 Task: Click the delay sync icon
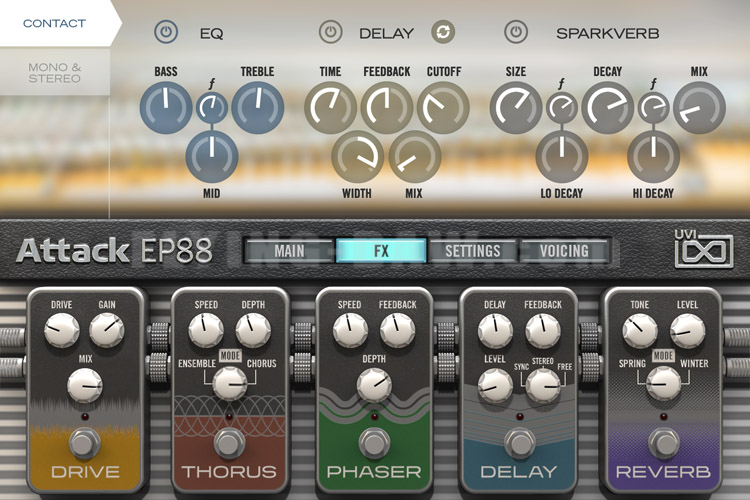click(x=443, y=33)
